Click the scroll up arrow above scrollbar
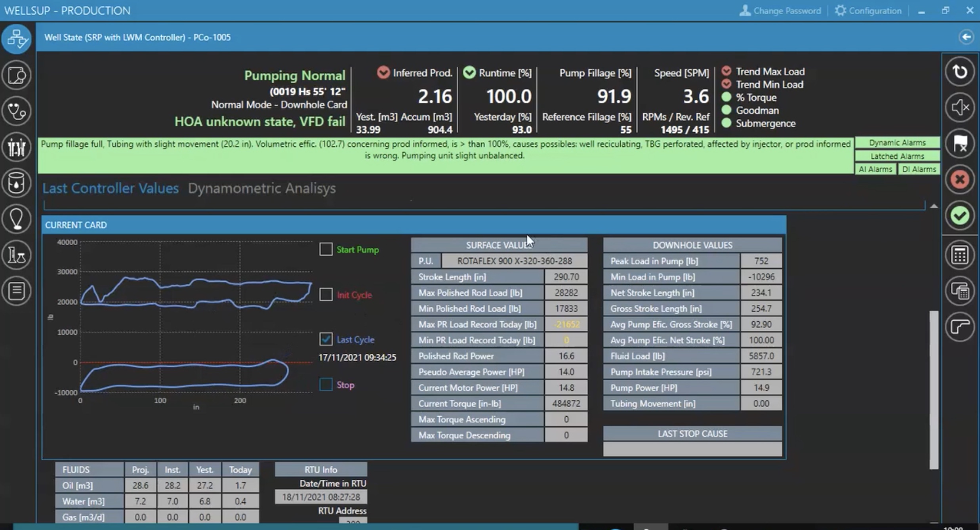 (934, 206)
